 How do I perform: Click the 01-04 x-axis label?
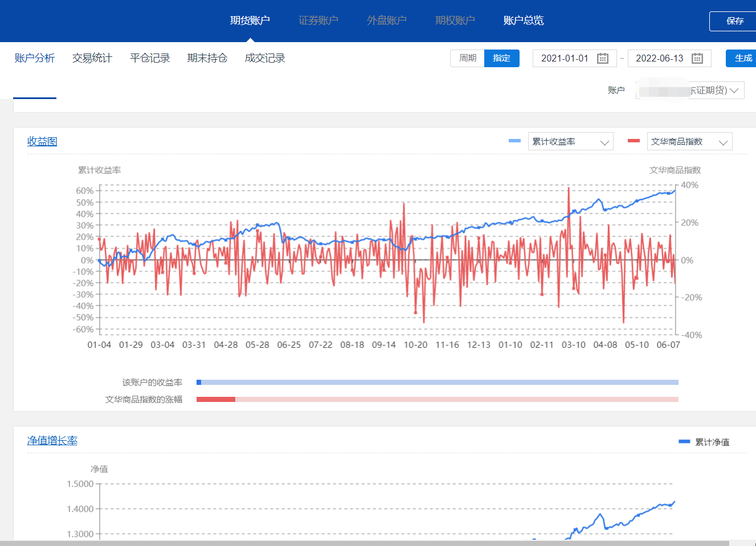(99, 345)
